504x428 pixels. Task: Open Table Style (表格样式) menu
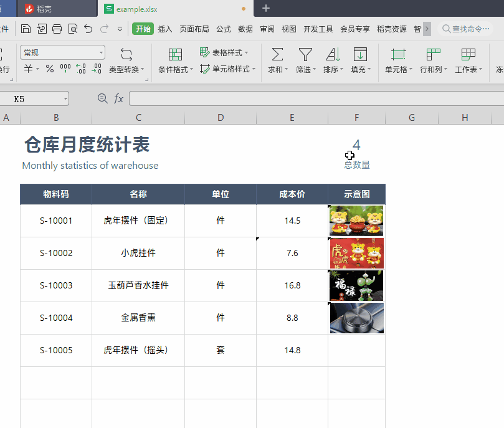coord(224,52)
